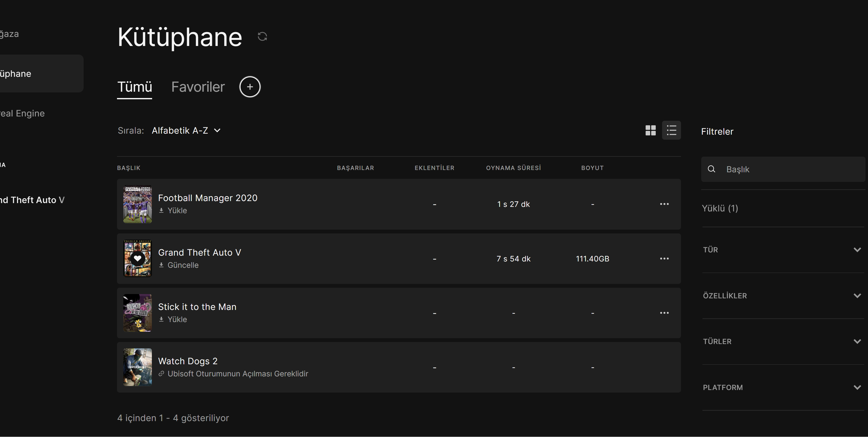
Task: Click the Football Manager 2020 title
Action: 207,198
